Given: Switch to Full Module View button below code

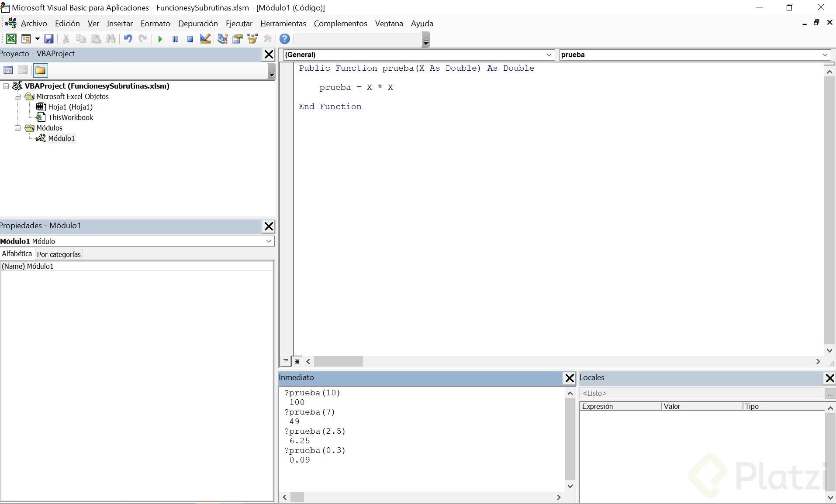Looking at the screenshot, I should (297, 361).
